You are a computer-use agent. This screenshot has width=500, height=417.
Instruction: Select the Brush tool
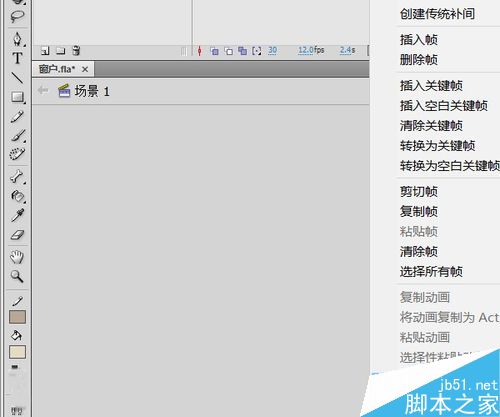18,136
